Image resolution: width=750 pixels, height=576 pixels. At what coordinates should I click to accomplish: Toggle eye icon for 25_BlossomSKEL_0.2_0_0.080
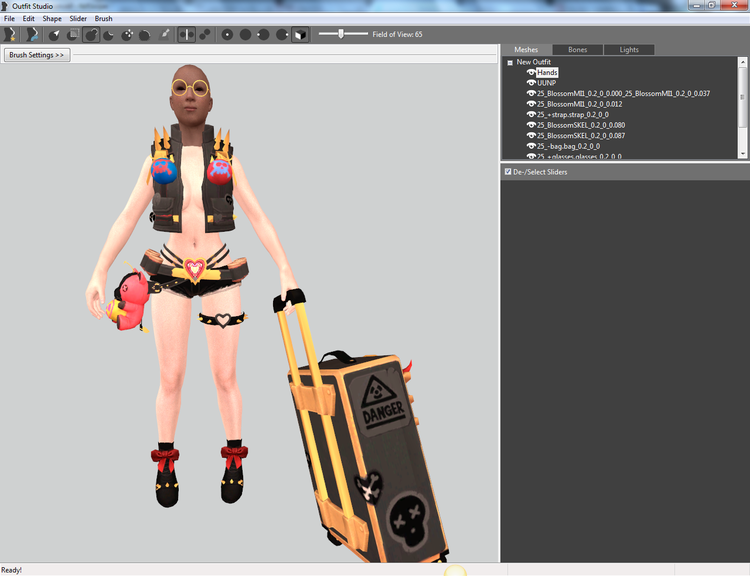pyautogui.click(x=531, y=125)
